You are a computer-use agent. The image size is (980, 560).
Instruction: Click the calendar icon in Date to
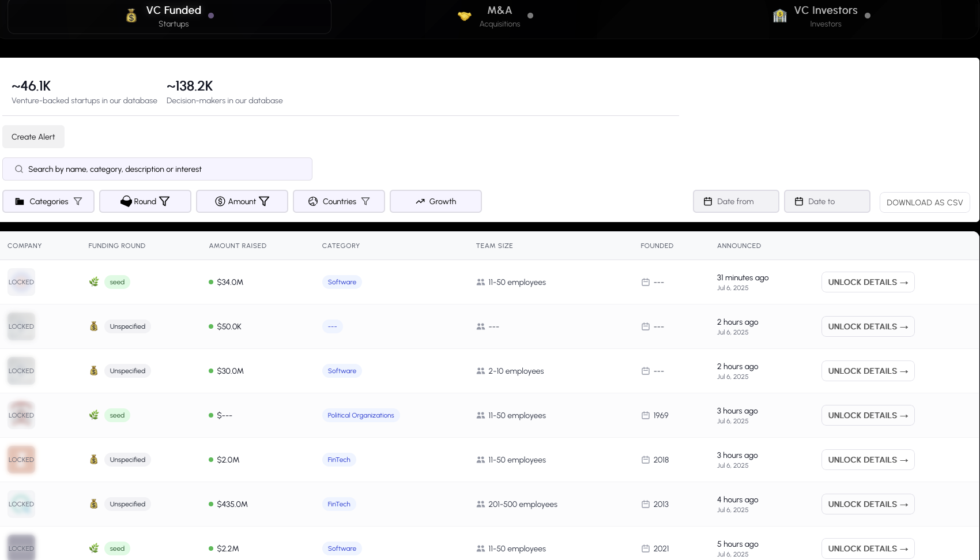(799, 201)
